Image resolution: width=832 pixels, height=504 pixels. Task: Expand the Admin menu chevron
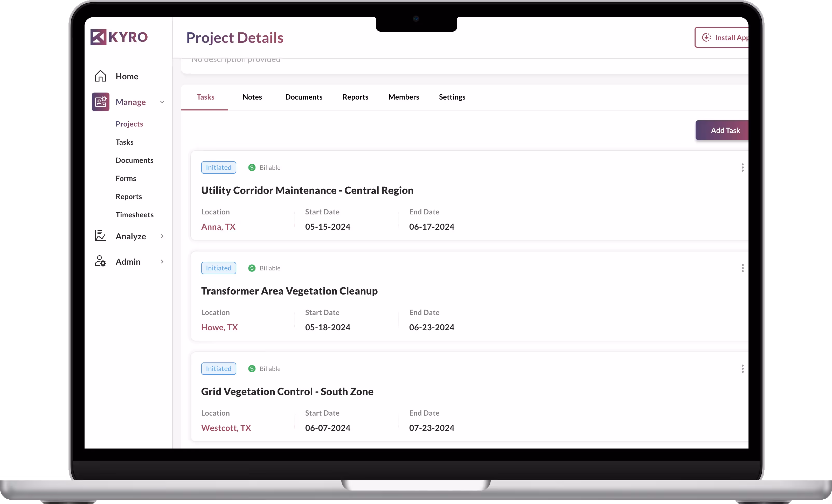tap(162, 262)
